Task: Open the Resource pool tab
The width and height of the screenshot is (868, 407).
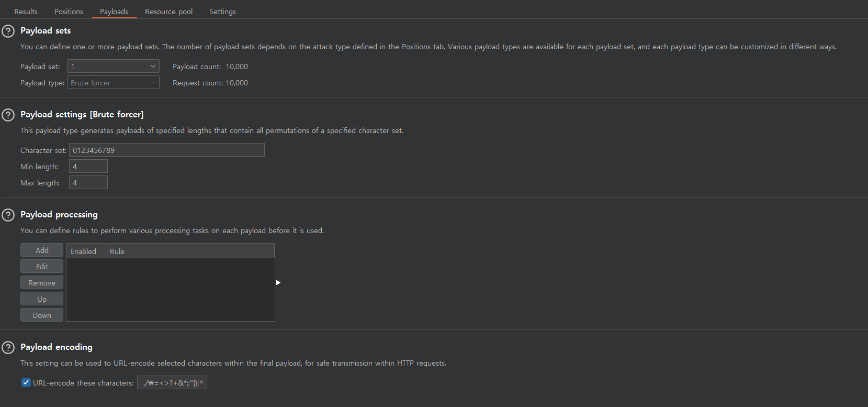Action: tap(168, 12)
